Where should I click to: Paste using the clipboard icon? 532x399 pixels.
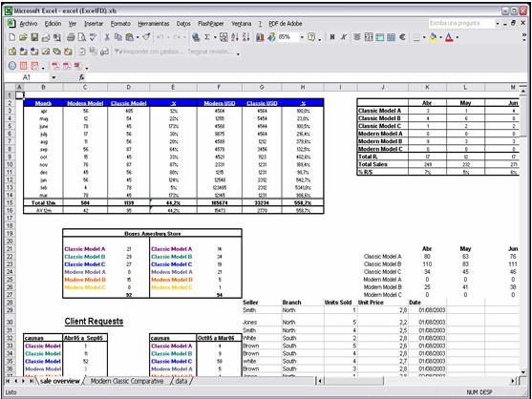(129, 37)
